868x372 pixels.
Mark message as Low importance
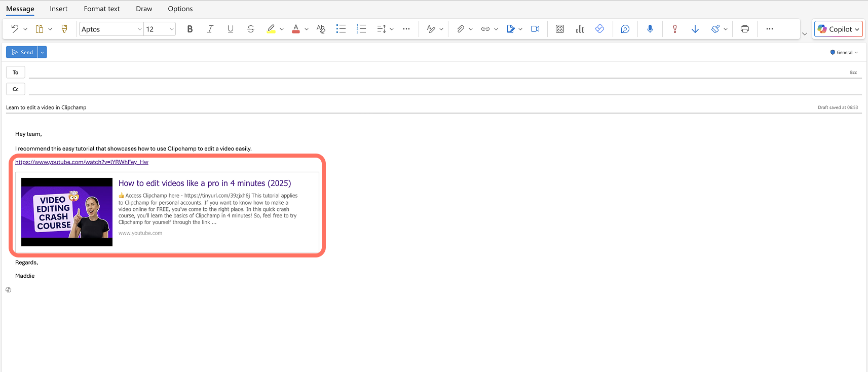(x=695, y=29)
